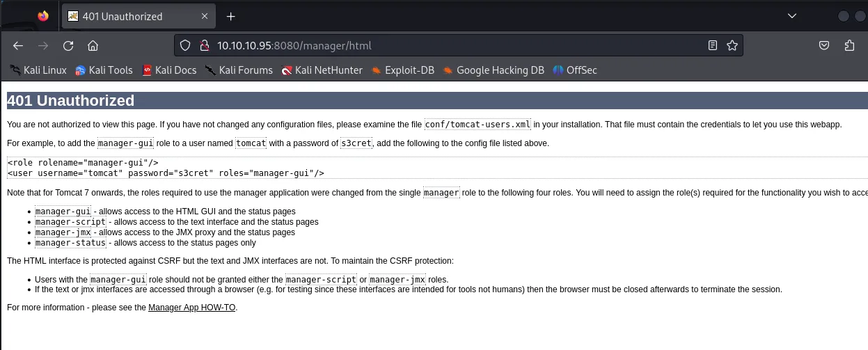868x350 pixels.
Task: Open the Kali Forums bookmark
Action: tap(239, 70)
